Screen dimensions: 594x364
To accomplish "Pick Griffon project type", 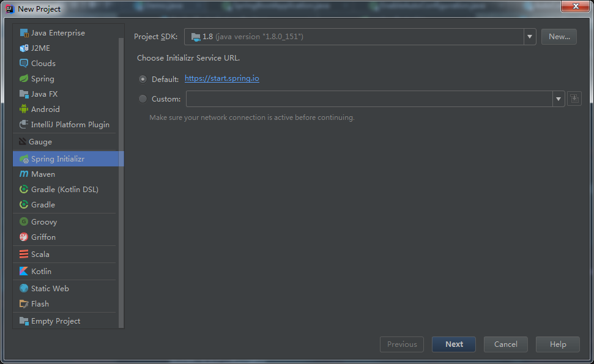I will [x=66, y=237].
